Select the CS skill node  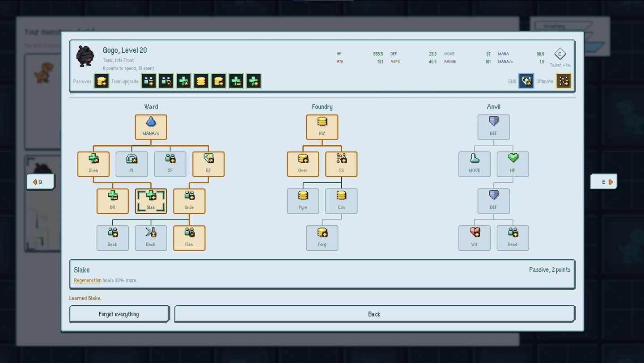point(341,164)
